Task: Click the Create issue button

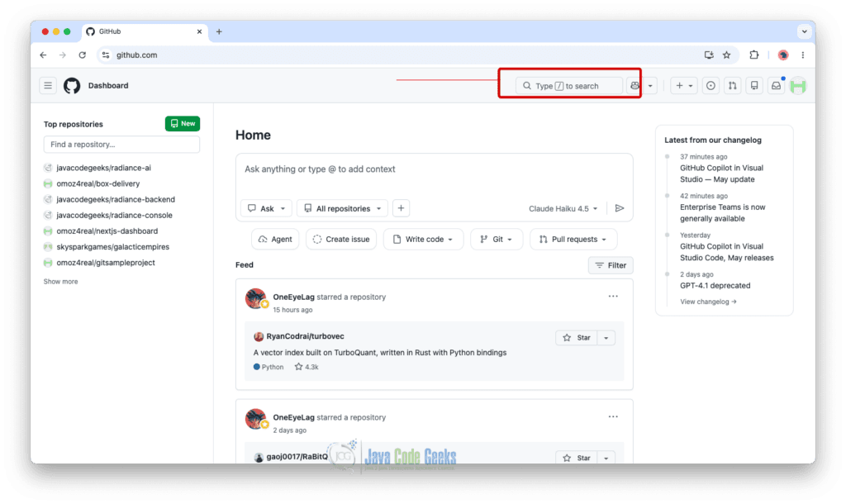Action: pyautogui.click(x=341, y=239)
